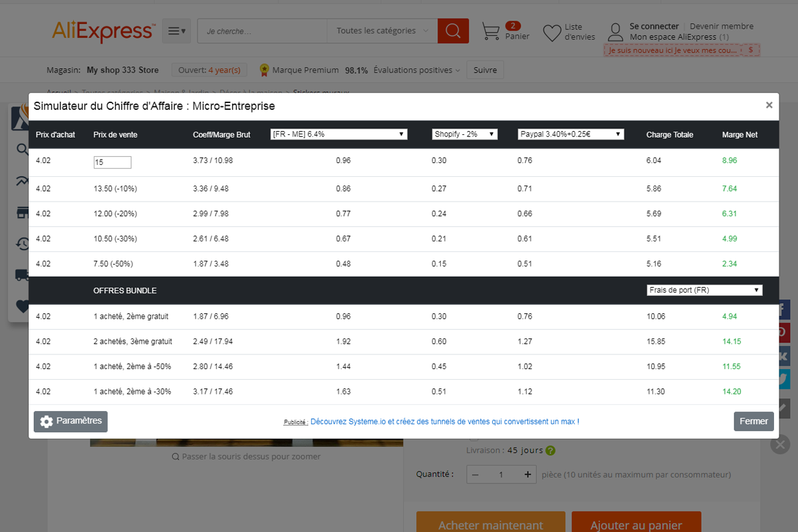This screenshot has height=532, width=798.
Task: Click the Coeff/Marge Brut column header
Action: click(221, 134)
